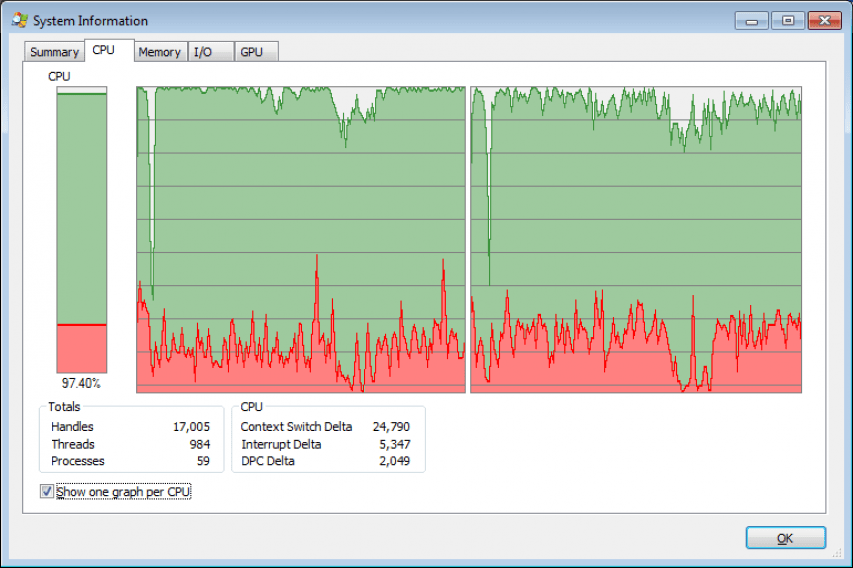The image size is (853, 568).
Task: Switch to the Summary tab
Action: [x=54, y=52]
